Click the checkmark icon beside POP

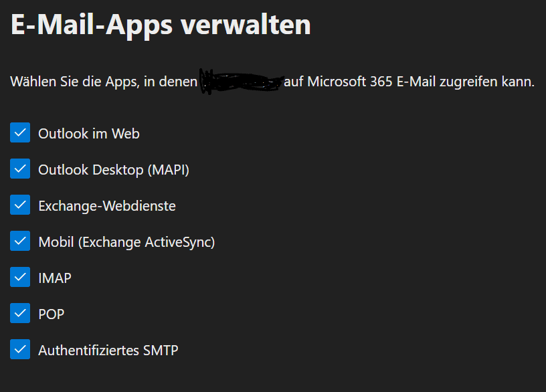[x=19, y=313]
